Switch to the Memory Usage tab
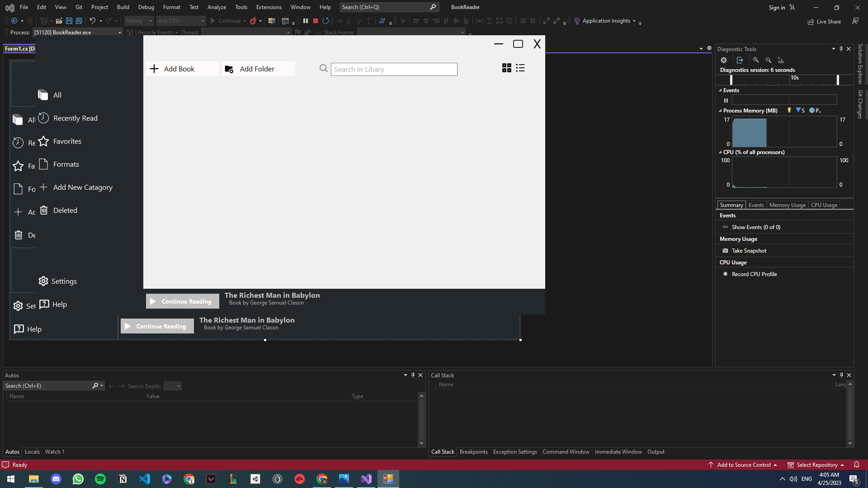The width and height of the screenshot is (868, 488). [787, 205]
